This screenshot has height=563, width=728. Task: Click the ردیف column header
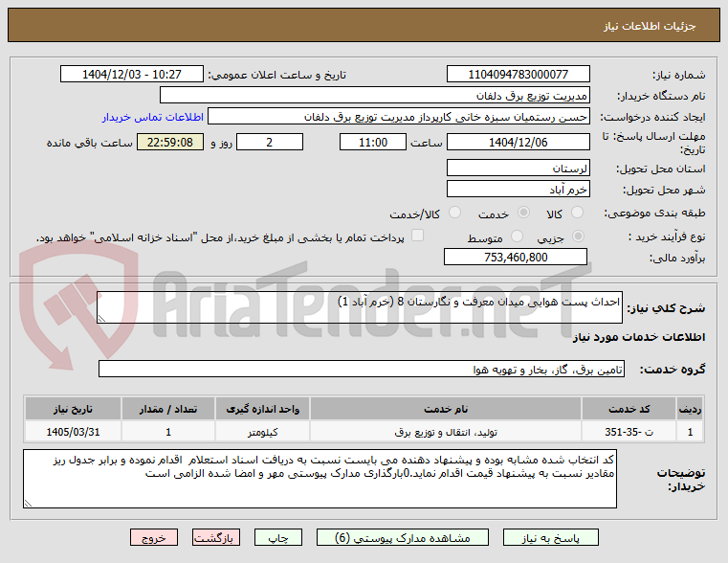(x=690, y=409)
